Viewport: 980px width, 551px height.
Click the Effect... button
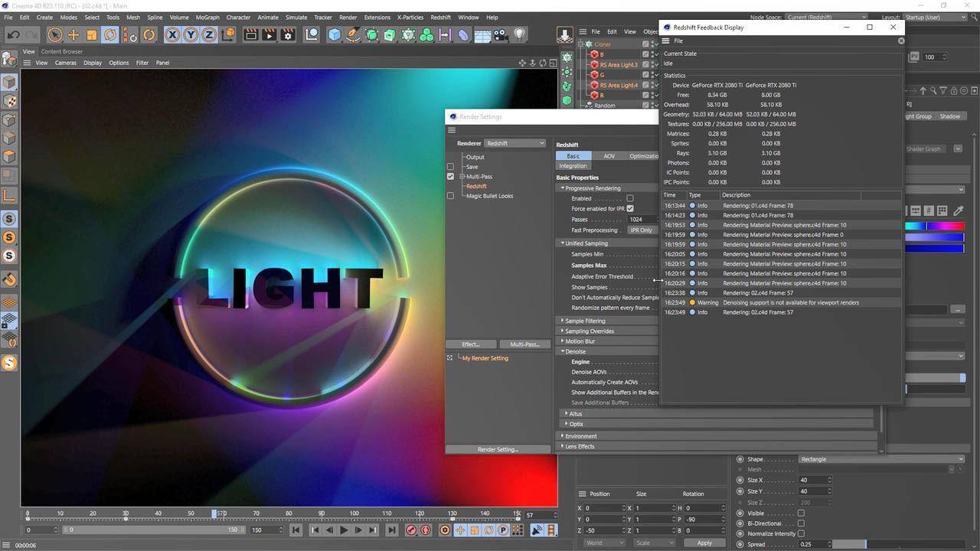pyautogui.click(x=471, y=344)
